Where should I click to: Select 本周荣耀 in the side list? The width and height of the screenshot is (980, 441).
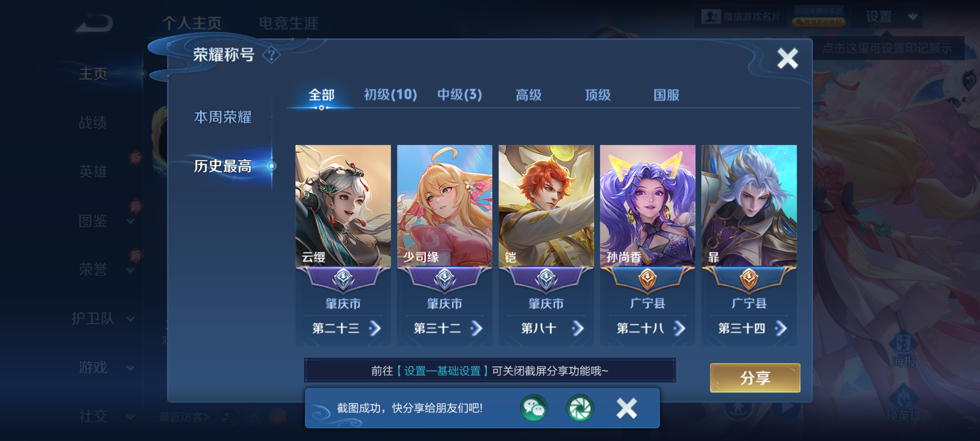223,117
